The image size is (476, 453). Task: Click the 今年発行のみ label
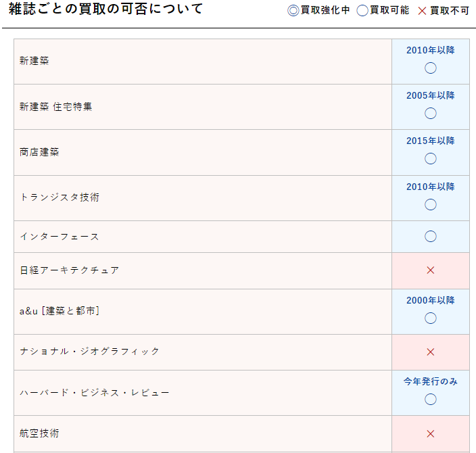point(430,381)
